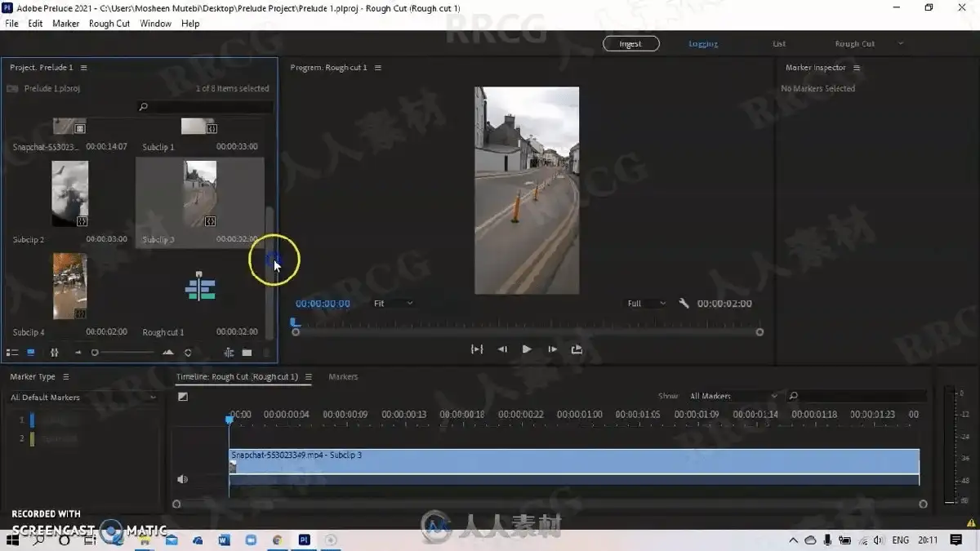Step back one frame
Image resolution: width=980 pixels, height=551 pixels.
(502, 349)
